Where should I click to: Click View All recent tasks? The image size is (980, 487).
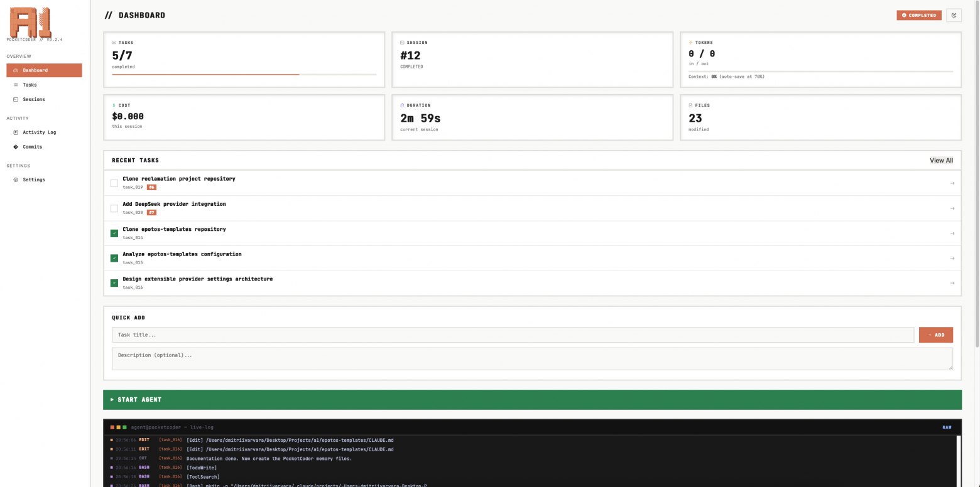tap(941, 160)
